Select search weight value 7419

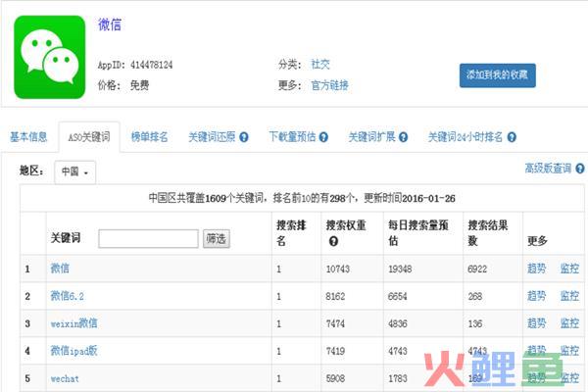[335, 351]
